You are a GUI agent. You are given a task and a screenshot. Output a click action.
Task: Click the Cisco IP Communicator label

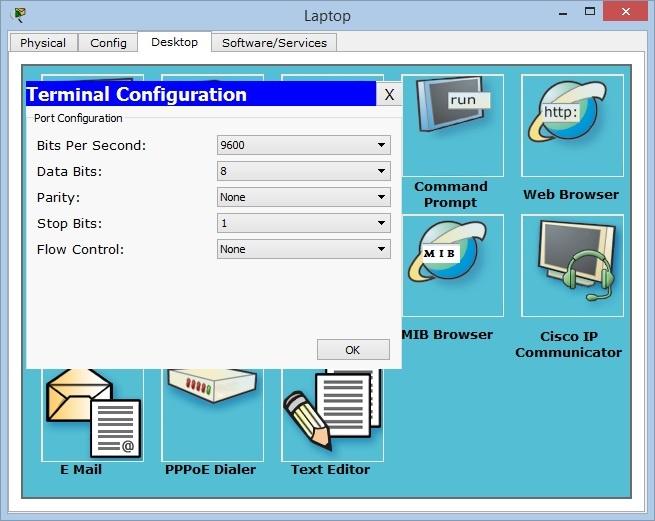569,344
